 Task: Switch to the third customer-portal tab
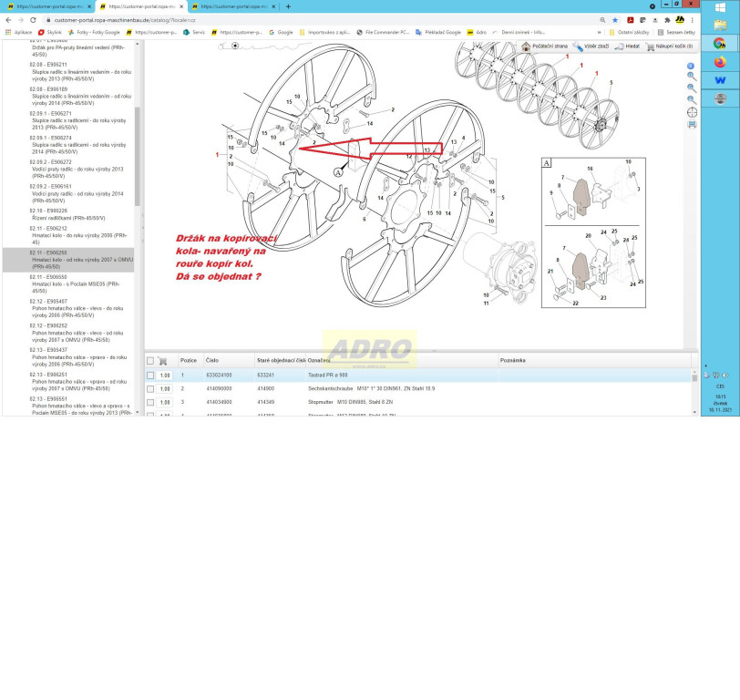click(233, 6)
